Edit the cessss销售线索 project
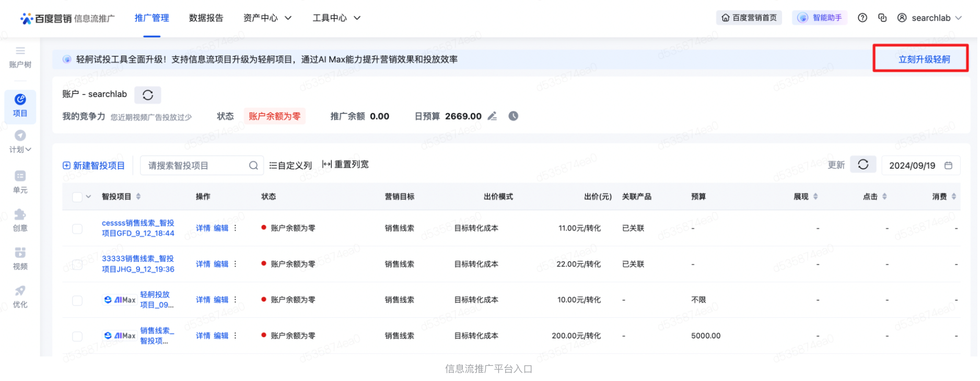Viewport: 980px width, 381px height. 221,229
